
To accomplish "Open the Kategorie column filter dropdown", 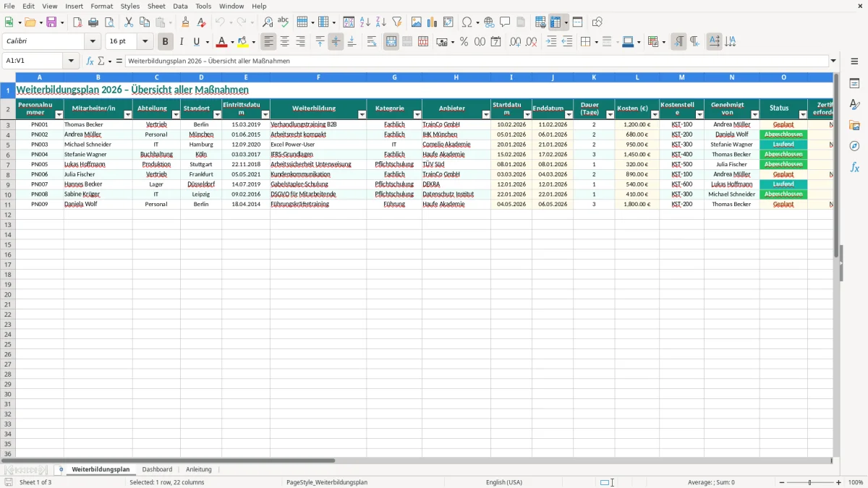I will tap(417, 115).
